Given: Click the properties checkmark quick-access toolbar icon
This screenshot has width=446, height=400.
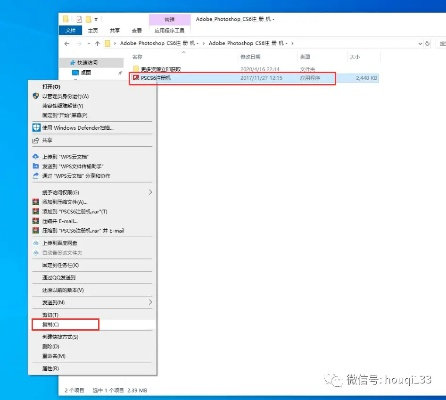Looking at the screenshot, I should click(x=79, y=19).
